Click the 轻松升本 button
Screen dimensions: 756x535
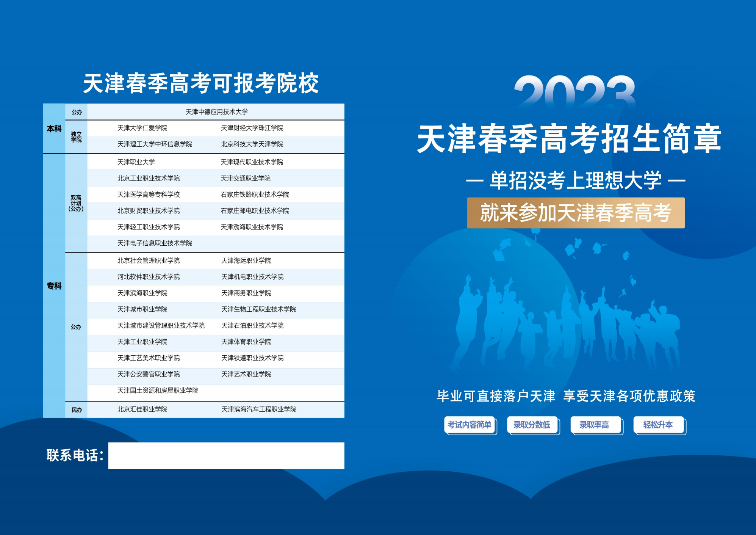point(659,425)
